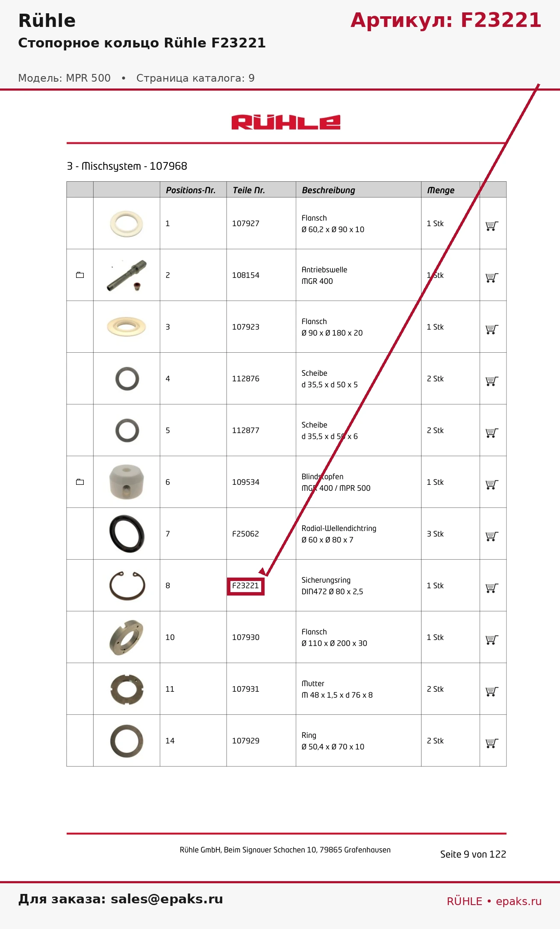
Task: Open the Rühle logo
Action: [x=286, y=122]
